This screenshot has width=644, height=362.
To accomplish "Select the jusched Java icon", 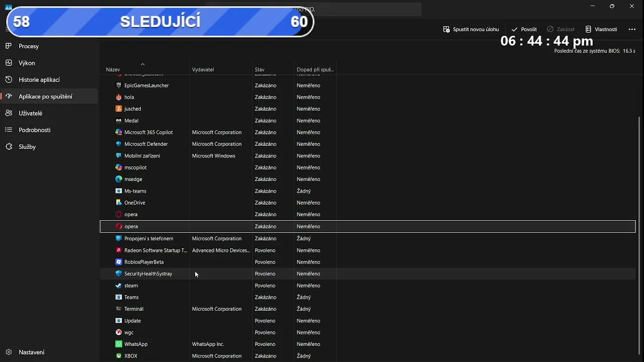I will click(x=119, y=109).
